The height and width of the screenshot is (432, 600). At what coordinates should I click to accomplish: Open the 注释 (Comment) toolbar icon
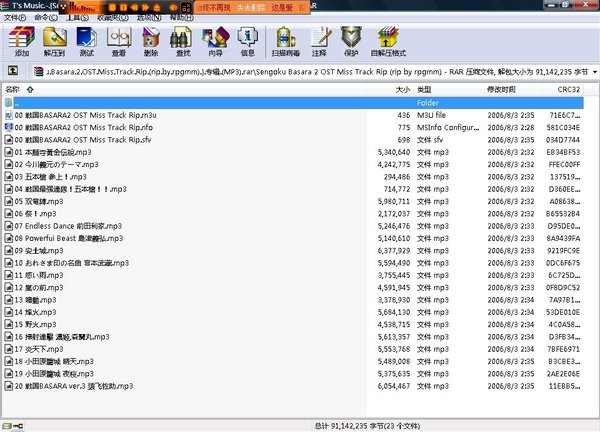[x=319, y=41]
